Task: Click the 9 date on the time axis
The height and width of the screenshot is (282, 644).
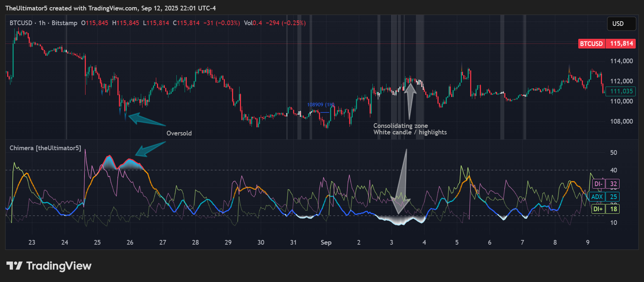Action: pos(588,242)
